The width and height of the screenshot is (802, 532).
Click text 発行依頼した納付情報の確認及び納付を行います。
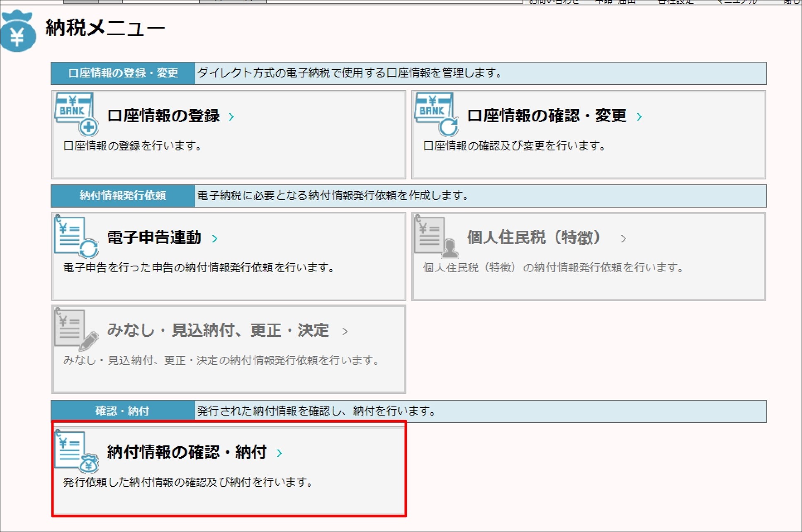(188, 482)
